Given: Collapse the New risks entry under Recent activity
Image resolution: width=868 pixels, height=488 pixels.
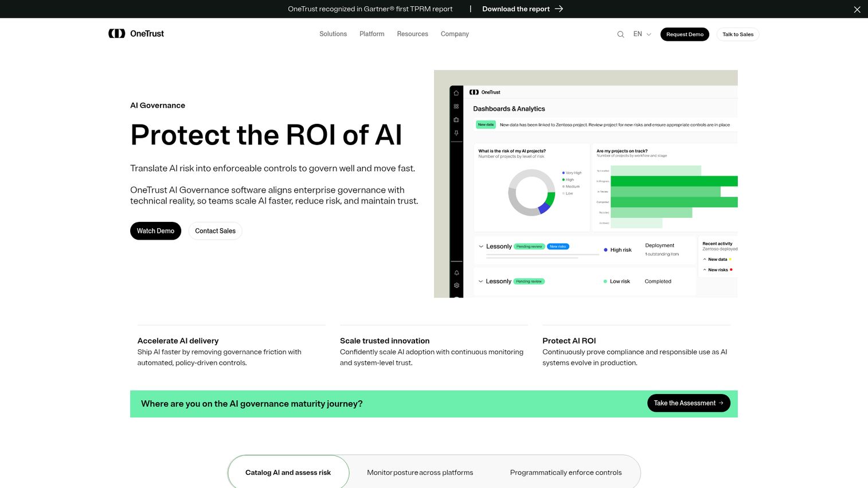Looking at the screenshot, I should pyautogui.click(x=705, y=270).
